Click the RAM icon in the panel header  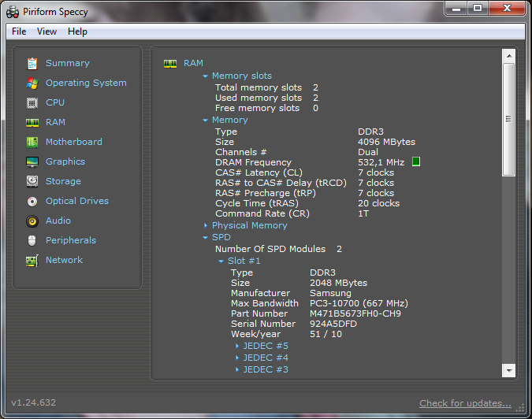(170, 64)
